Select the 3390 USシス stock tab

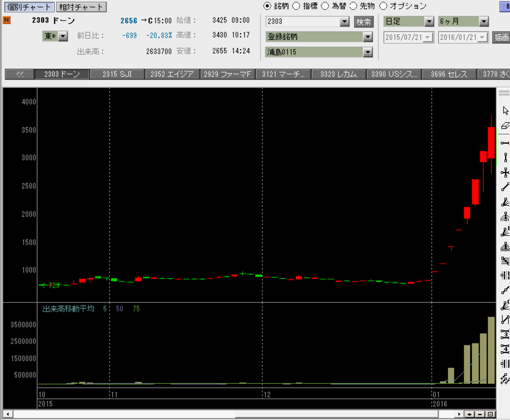[394, 74]
